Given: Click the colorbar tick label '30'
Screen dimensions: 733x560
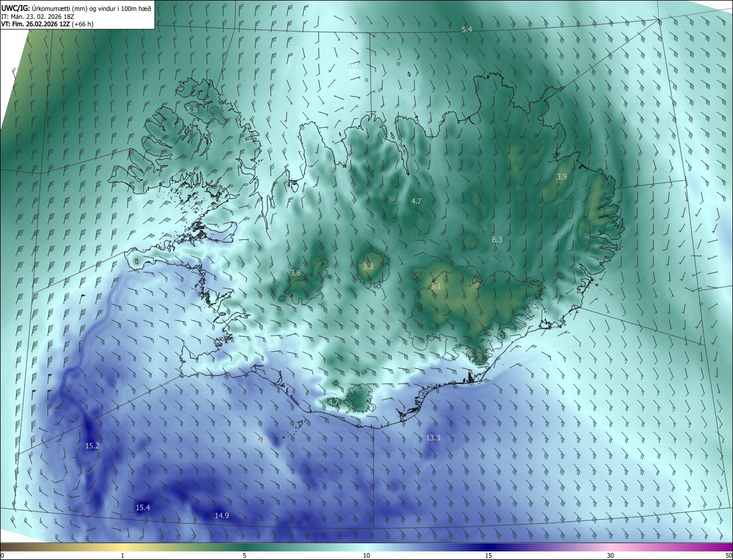Looking at the screenshot, I should pos(610,555).
